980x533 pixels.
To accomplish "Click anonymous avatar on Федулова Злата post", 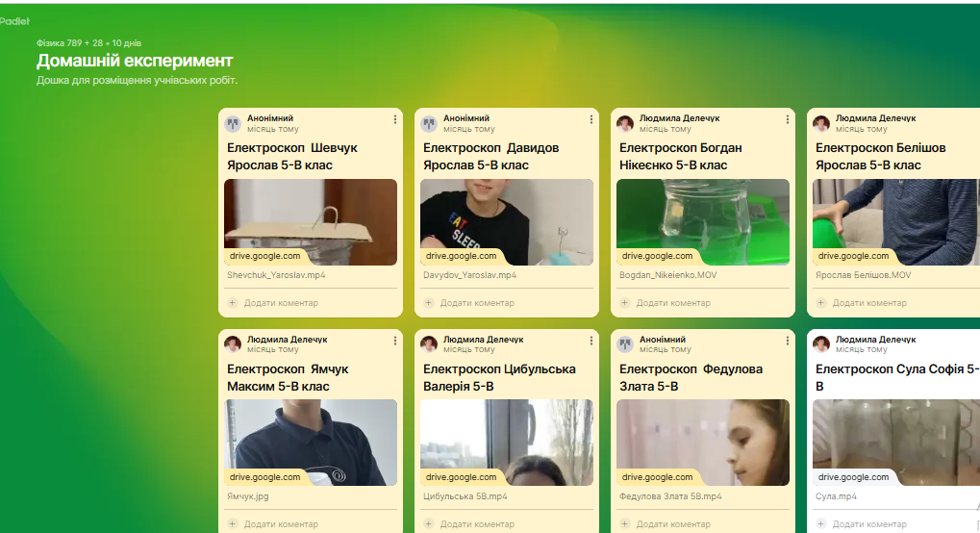I will click(x=625, y=344).
